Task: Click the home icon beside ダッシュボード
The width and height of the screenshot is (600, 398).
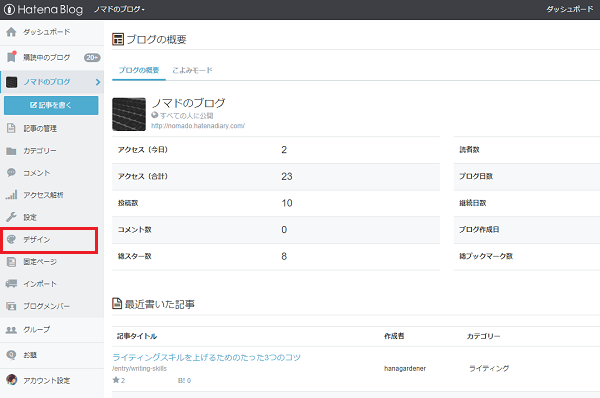Action: point(11,32)
